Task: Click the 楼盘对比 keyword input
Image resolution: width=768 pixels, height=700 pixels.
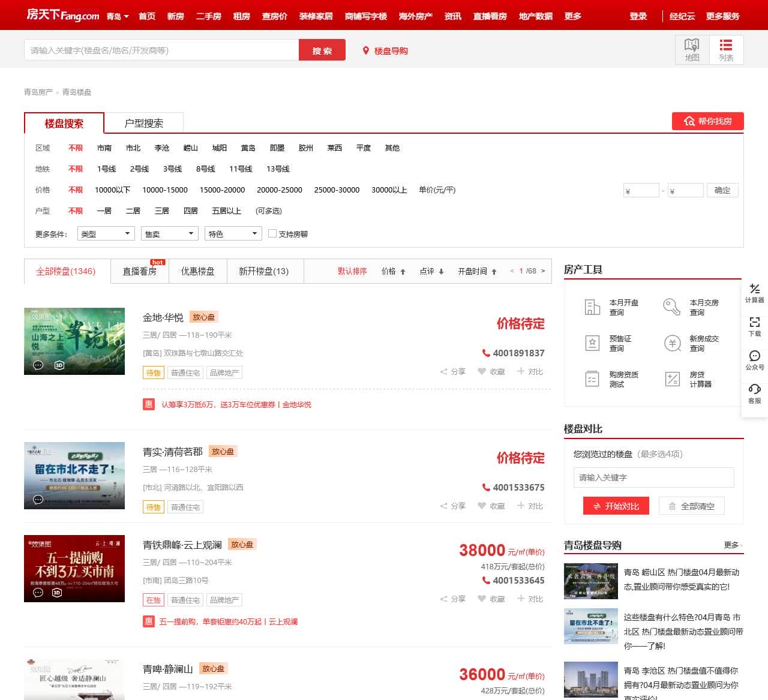Action: (x=653, y=477)
